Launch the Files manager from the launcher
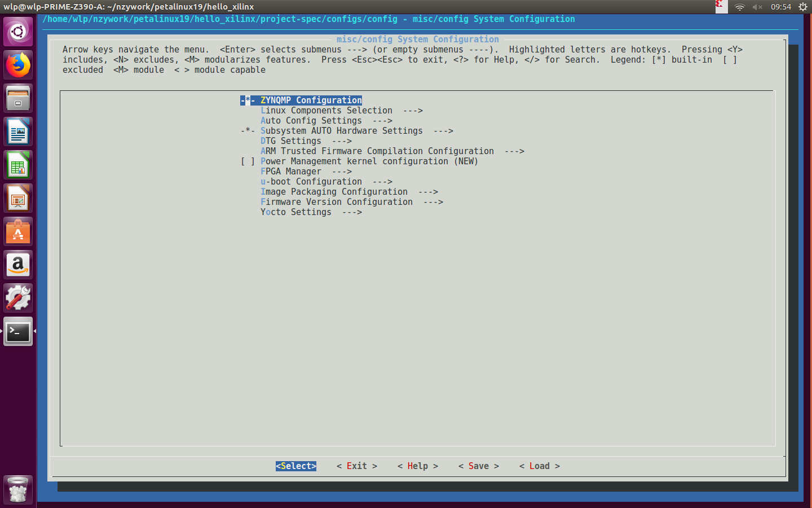The width and height of the screenshot is (812, 508). coord(18,98)
